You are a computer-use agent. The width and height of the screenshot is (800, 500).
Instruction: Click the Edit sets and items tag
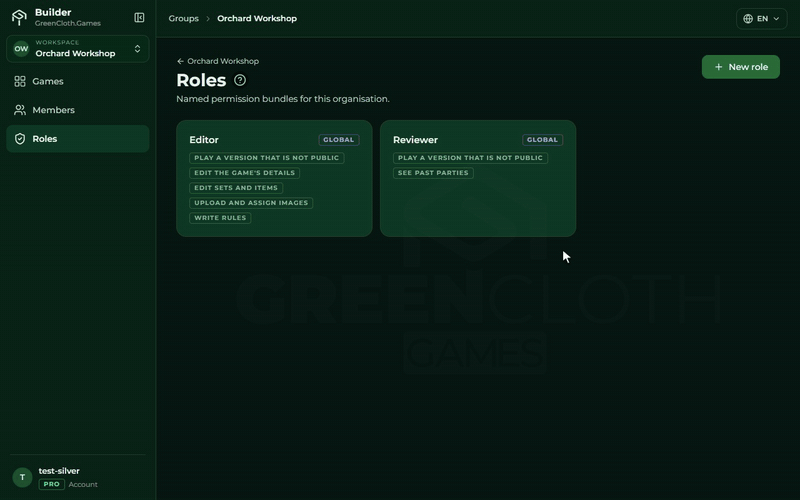coord(236,188)
